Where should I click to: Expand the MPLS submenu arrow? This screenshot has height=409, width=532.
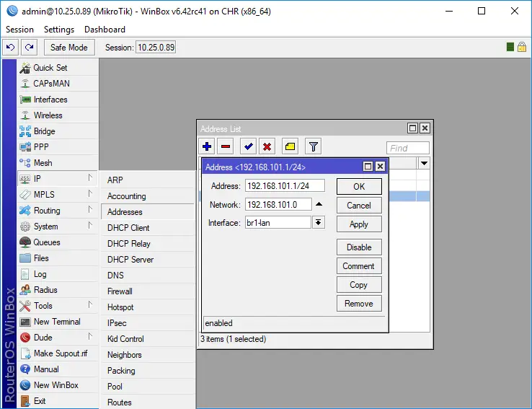tap(90, 194)
